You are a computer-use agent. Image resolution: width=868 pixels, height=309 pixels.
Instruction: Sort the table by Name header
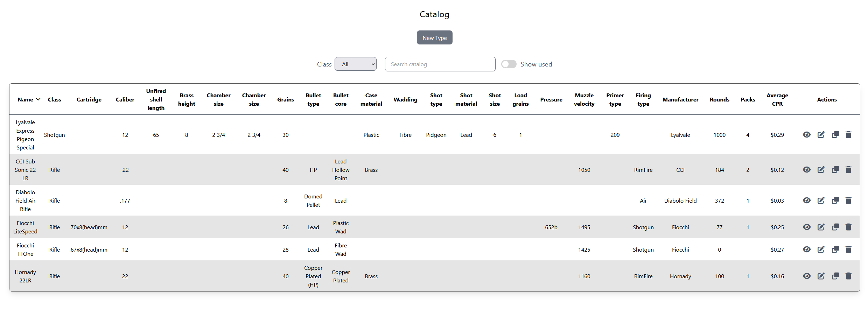coord(25,100)
